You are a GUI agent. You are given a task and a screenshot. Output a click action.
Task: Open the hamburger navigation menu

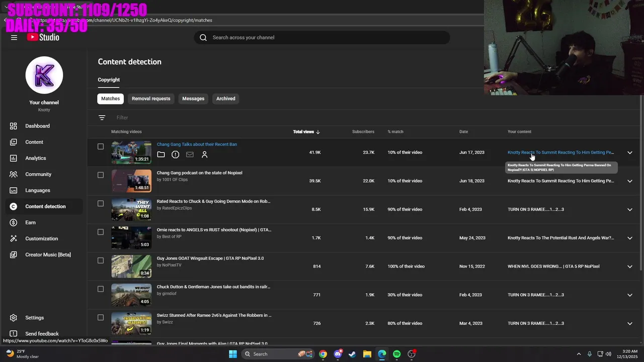14,37
